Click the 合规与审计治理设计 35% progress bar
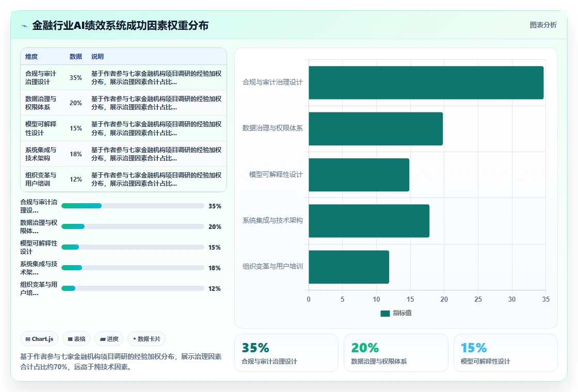 pyautogui.click(x=133, y=206)
